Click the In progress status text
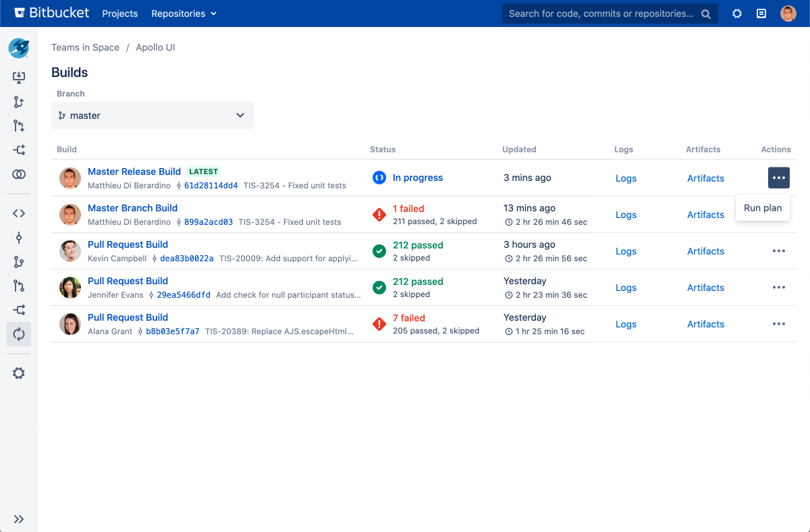The image size is (810, 532). coord(418,178)
